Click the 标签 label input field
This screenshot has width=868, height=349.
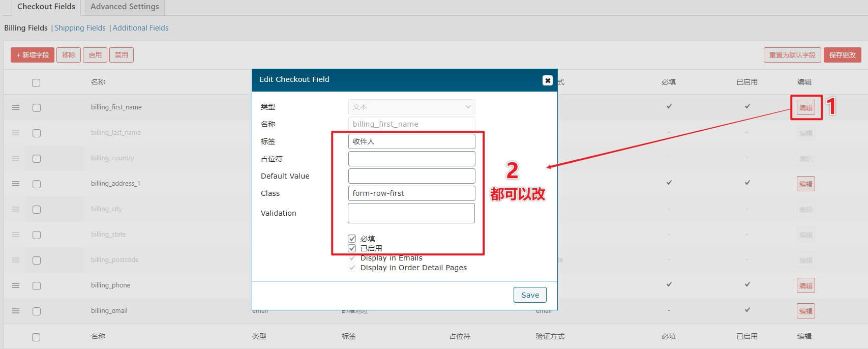[412, 141]
